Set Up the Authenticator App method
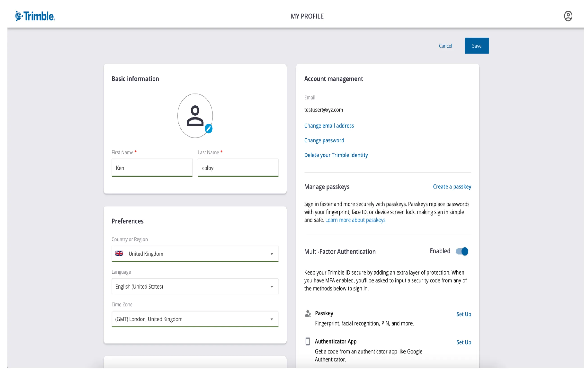Viewport: 588px width, 372px height. (463, 342)
